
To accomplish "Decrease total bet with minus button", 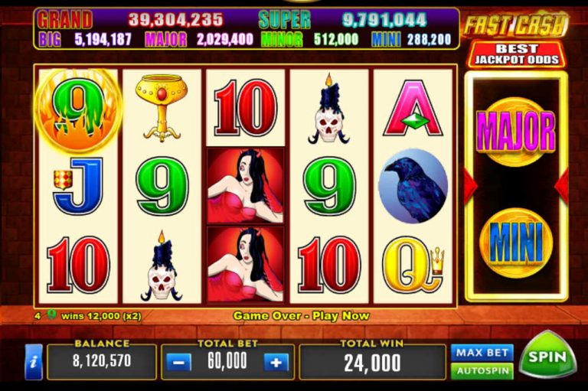I will 178,363.
